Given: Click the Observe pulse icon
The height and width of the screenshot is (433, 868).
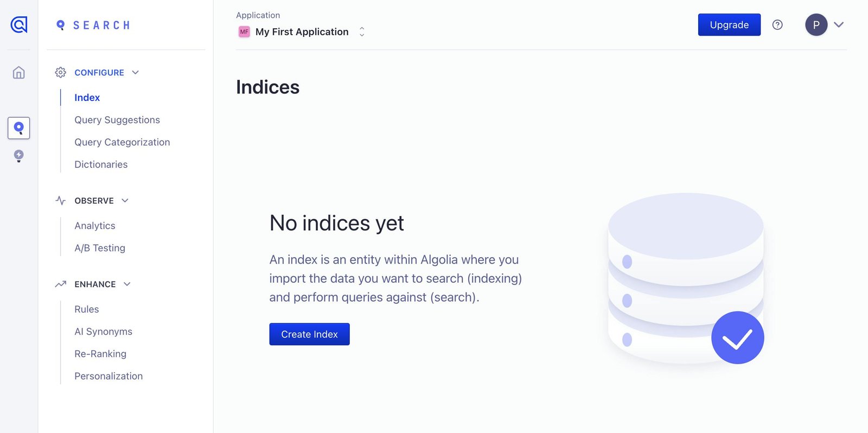Looking at the screenshot, I should tap(61, 200).
